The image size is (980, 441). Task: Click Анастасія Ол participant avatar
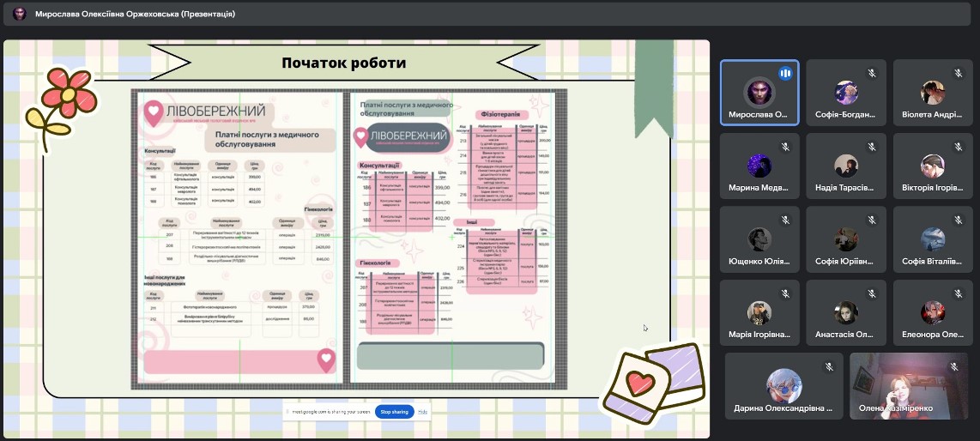[x=845, y=312]
